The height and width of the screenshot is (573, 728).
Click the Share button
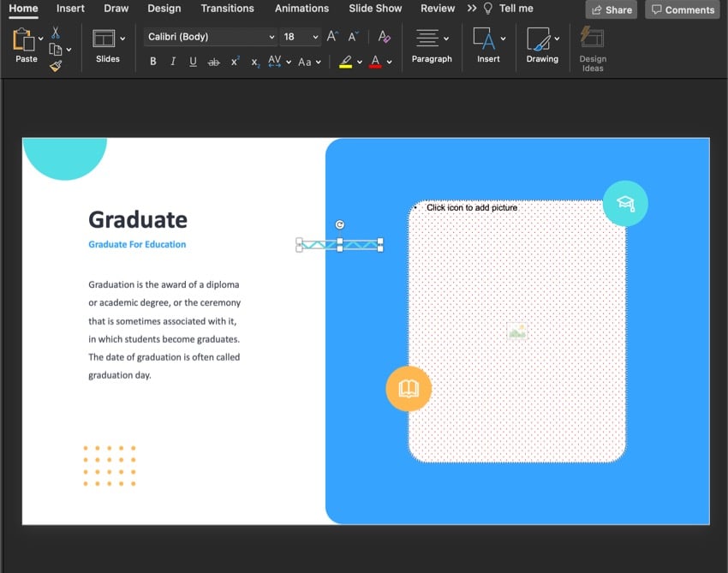611,9
